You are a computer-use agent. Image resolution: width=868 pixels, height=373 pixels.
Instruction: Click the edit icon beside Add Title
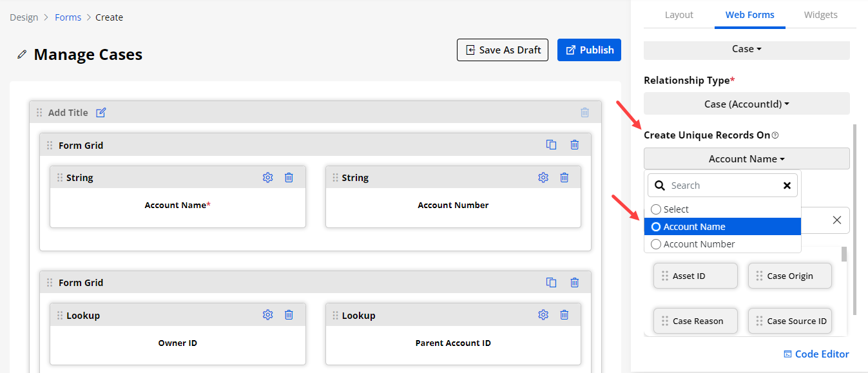pyautogui.click(x=101, y=113)
